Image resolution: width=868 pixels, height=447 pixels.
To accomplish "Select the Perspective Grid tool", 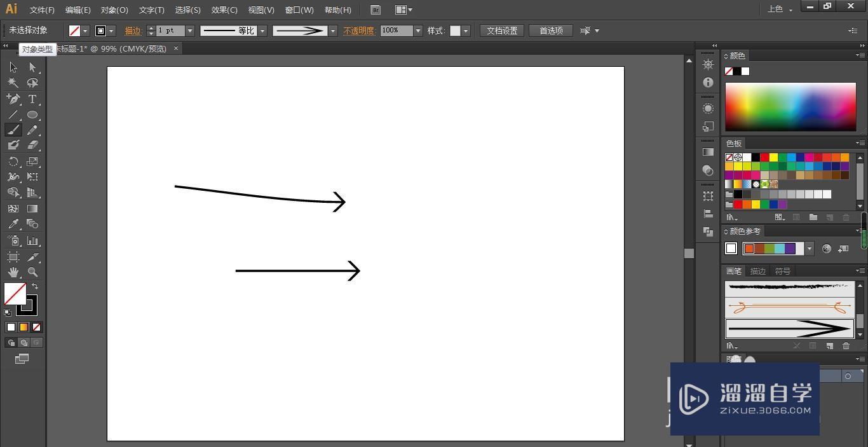I will click(x=32, y=192).
